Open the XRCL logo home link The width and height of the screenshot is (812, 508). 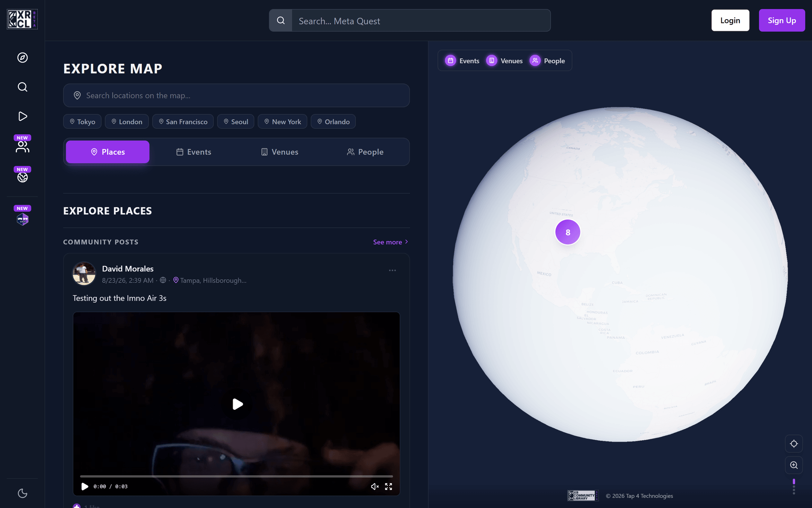(x=22, y=19)
